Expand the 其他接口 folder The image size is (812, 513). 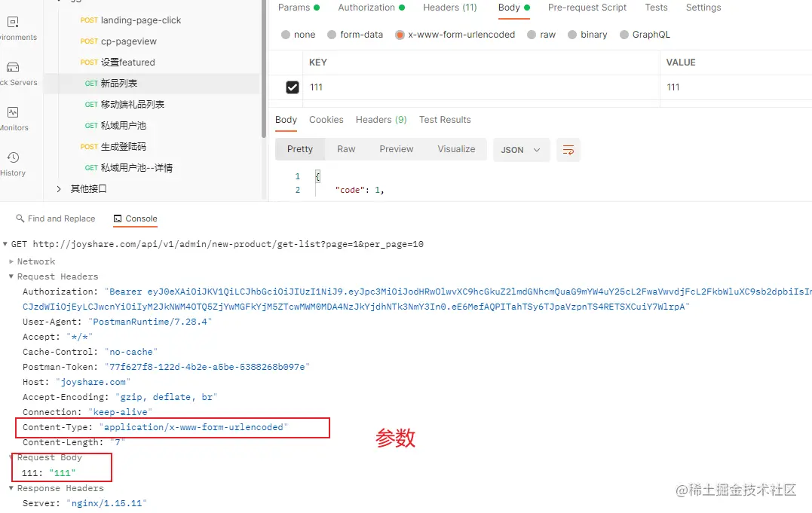coord(59,189)
